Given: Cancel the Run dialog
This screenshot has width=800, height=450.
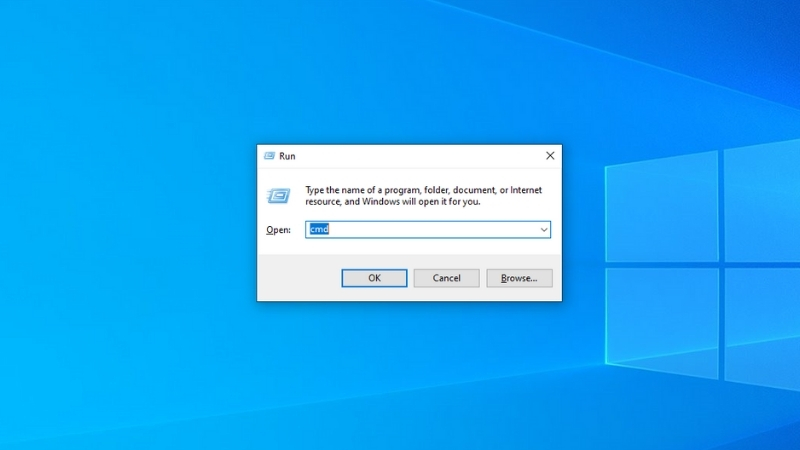Looking at the screenshot, I should point(446,278).
